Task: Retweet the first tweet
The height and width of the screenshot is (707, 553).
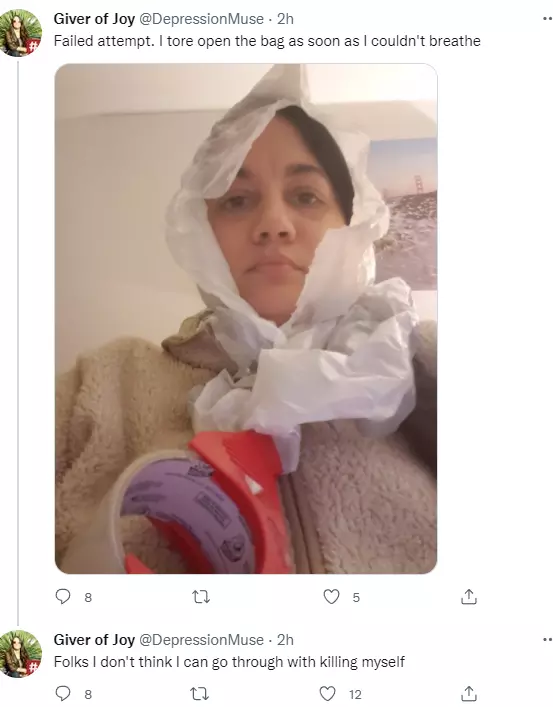Action: point(201,597)
